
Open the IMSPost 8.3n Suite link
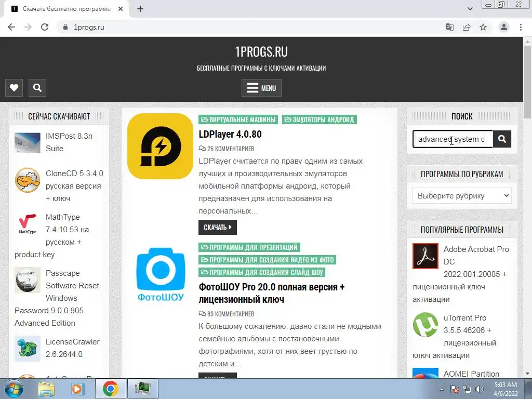[69, 142]
